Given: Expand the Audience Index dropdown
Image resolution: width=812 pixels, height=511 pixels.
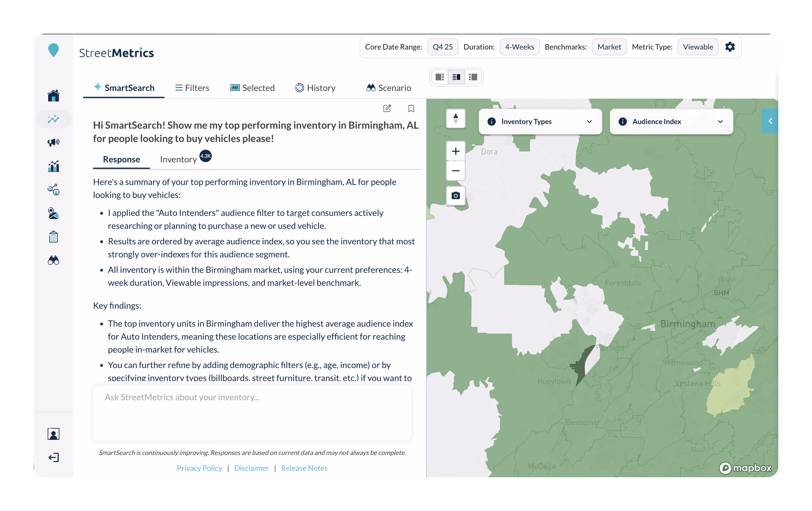Looking at the screenshot, I should [x=671, y=121].
